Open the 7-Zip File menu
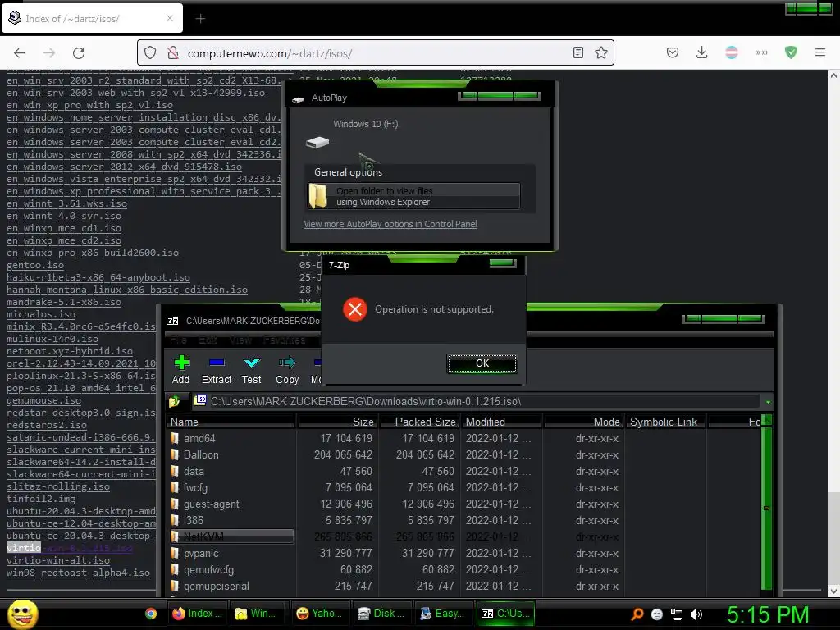 pos(178,340)
